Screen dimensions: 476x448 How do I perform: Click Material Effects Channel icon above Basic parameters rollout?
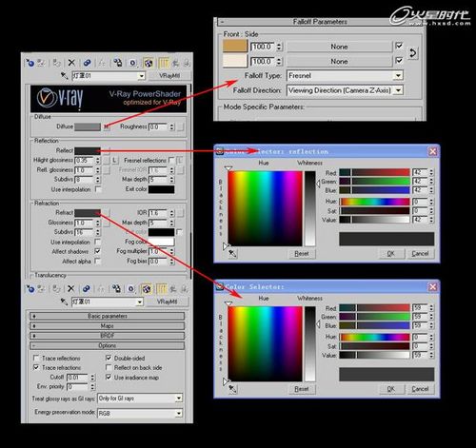pyautogui.click(x=131, y=289)
